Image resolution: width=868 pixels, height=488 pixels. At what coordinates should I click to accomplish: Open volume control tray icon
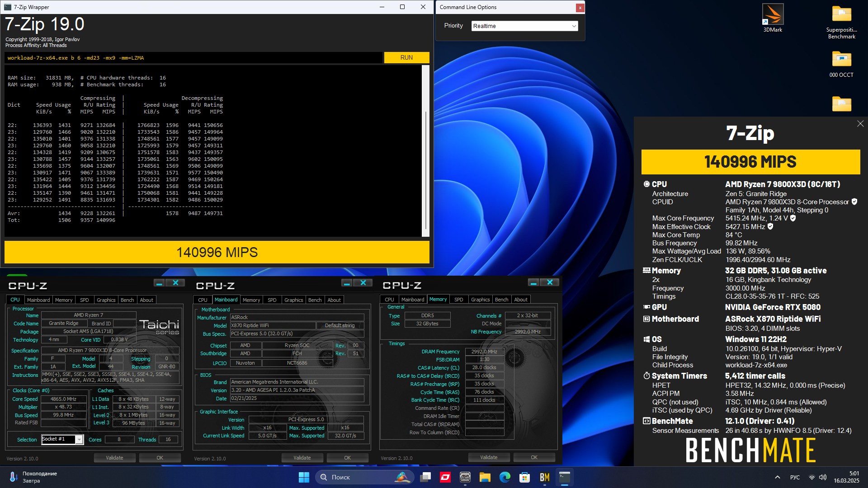pos(823,477)
